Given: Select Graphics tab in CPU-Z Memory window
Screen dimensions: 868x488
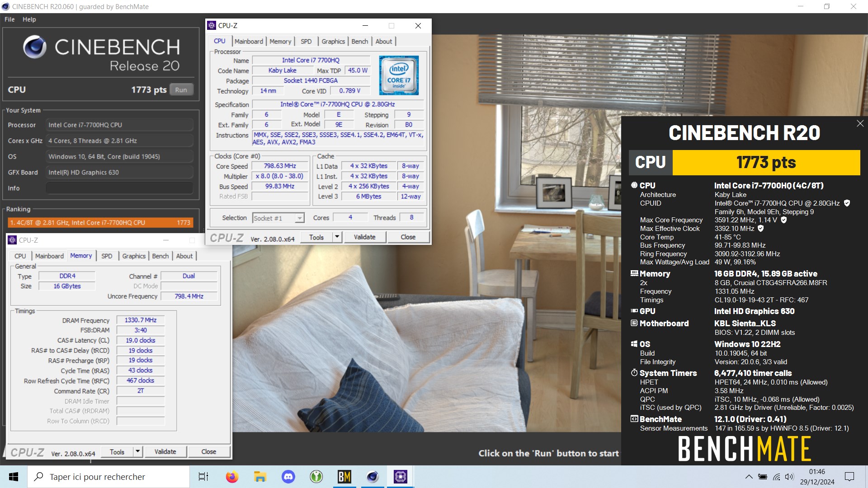Looking at the screenshot, I should pyautogui.click(x=134, y=256).
